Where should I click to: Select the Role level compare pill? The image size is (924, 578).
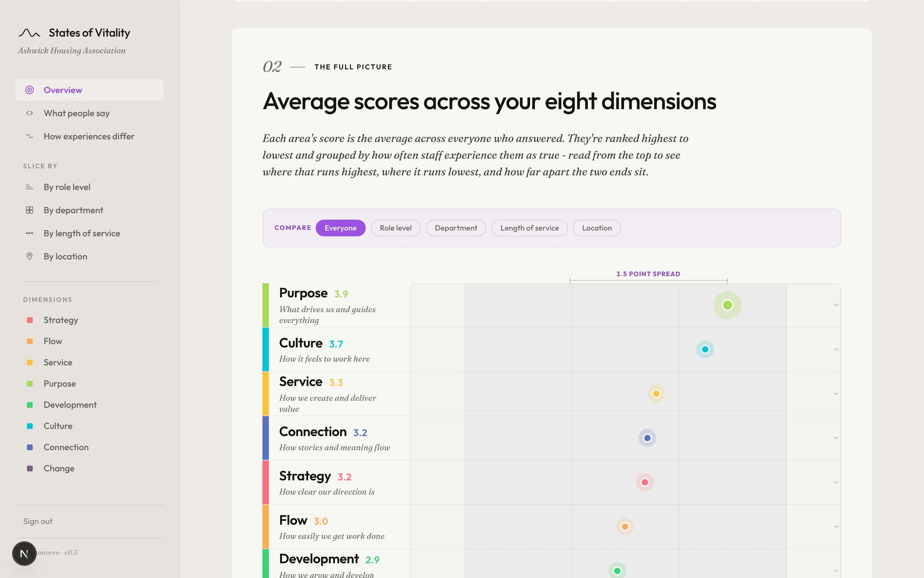click(396, 228)
